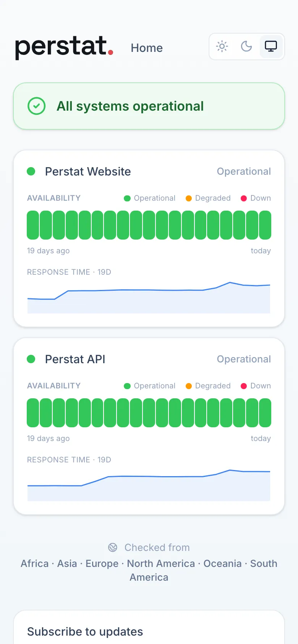Viewport: 298px width, 644px height.
Task: Click the perstat logo
Action: coord(64,47)
